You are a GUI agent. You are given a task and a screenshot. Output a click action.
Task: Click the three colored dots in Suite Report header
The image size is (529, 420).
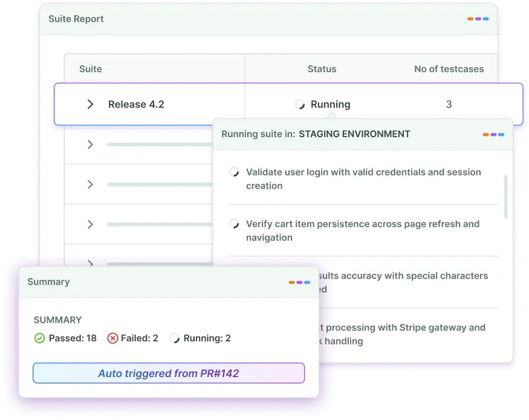click(478, 19)
